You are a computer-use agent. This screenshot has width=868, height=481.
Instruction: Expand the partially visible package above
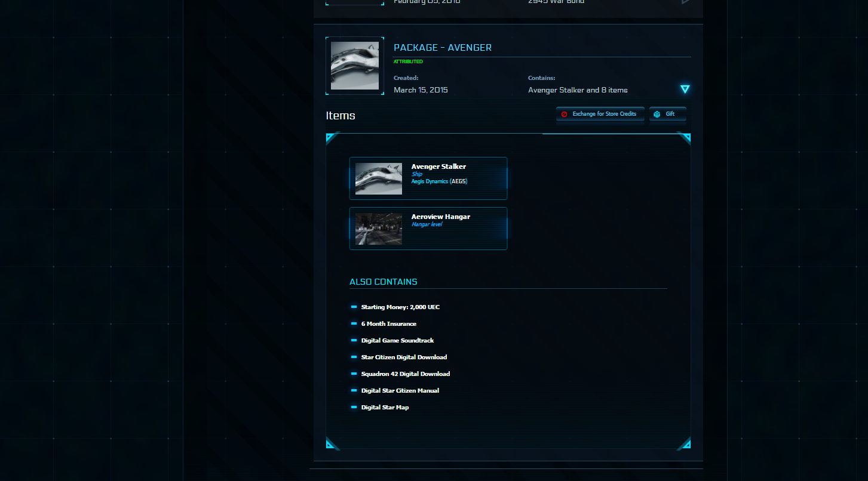[x=685, y=2]
